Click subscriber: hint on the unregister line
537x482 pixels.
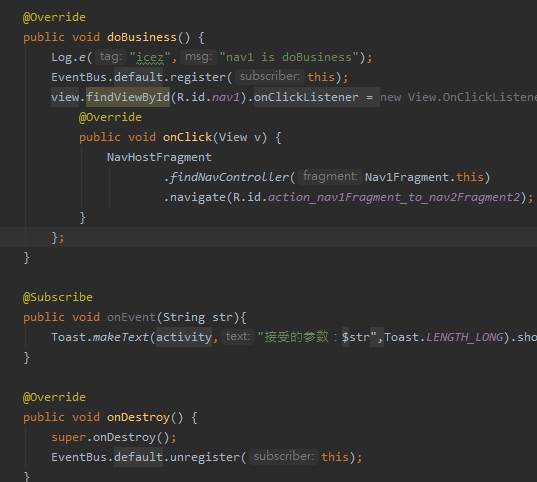click(x=284, y=457)
